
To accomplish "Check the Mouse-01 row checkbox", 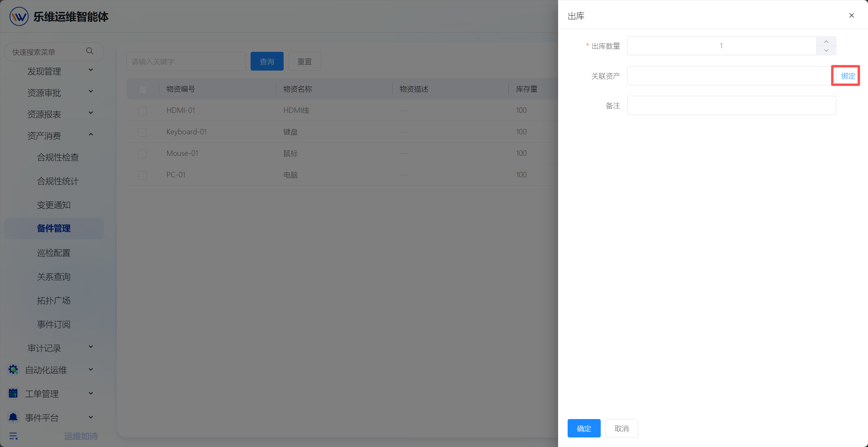I will pyautogui.click(x=142, y=154).
